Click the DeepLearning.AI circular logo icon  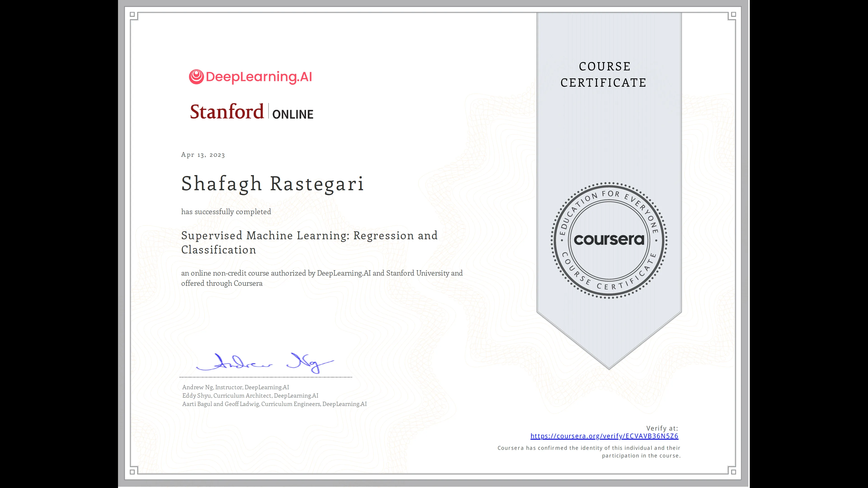[196, 77]
